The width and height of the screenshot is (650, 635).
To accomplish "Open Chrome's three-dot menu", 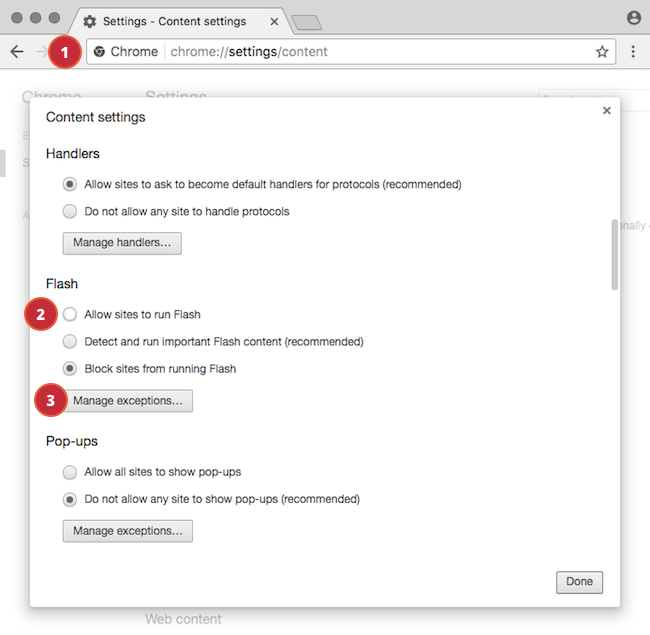I will click(633, 51).
